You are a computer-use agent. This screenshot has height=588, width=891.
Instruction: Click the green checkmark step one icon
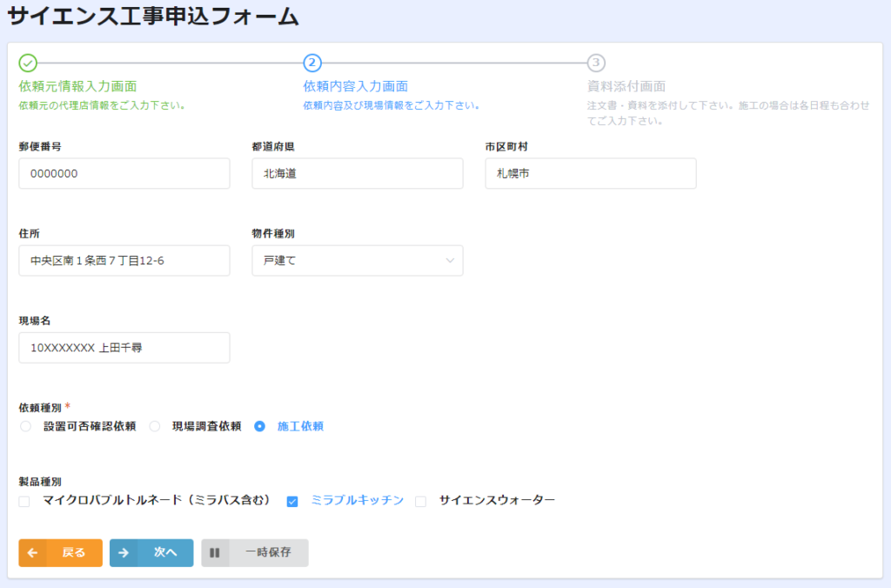point(28,63)
